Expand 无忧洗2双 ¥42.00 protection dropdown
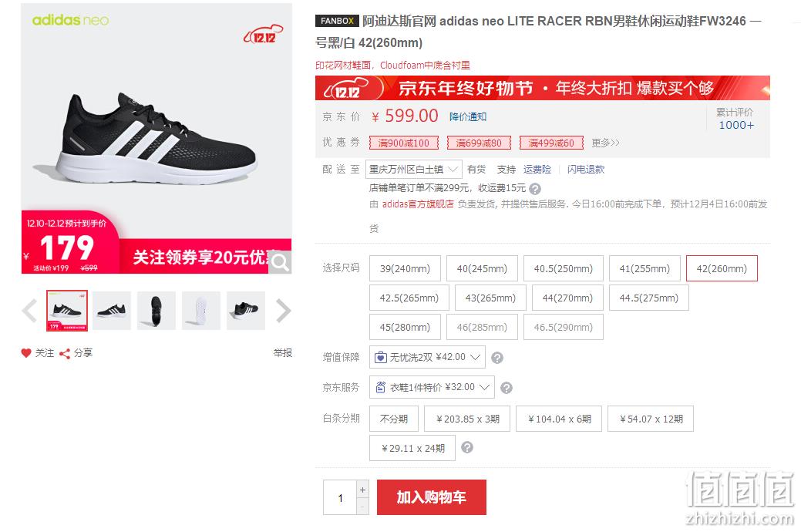Screen dimensions: 801x532 (427, 357)
